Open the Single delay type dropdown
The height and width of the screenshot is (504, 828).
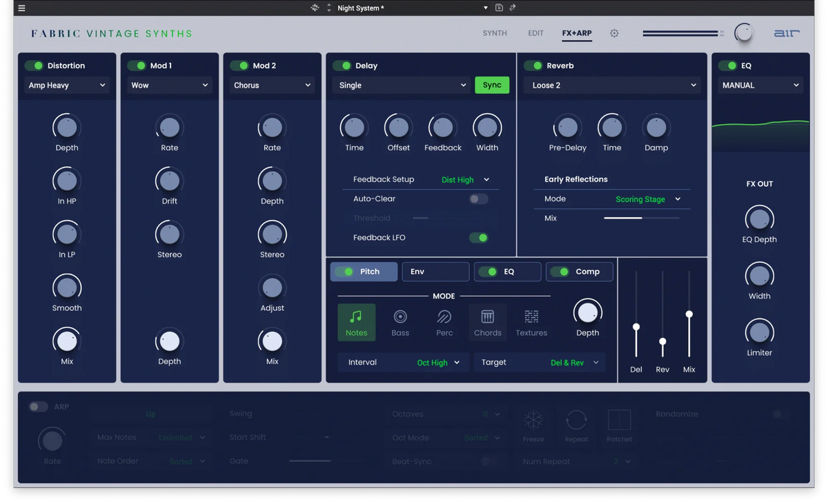click(402, 85)
